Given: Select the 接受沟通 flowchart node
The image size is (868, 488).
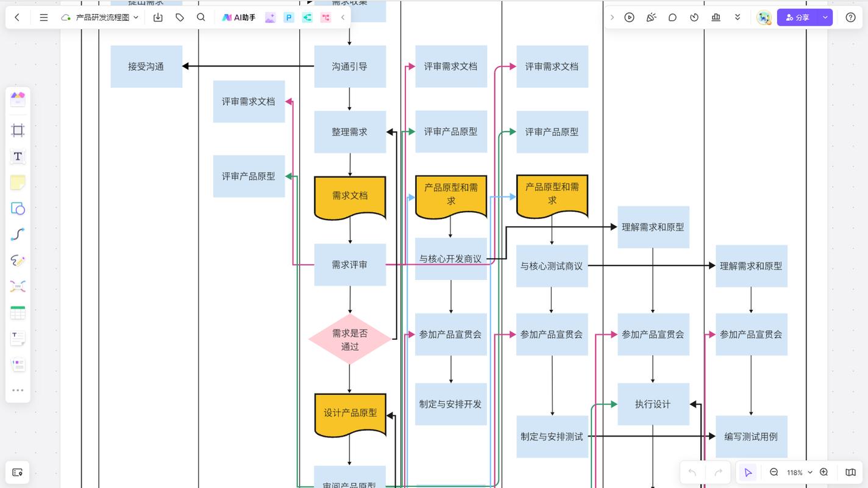Looking at the screenshot, I should pos(146,66).
